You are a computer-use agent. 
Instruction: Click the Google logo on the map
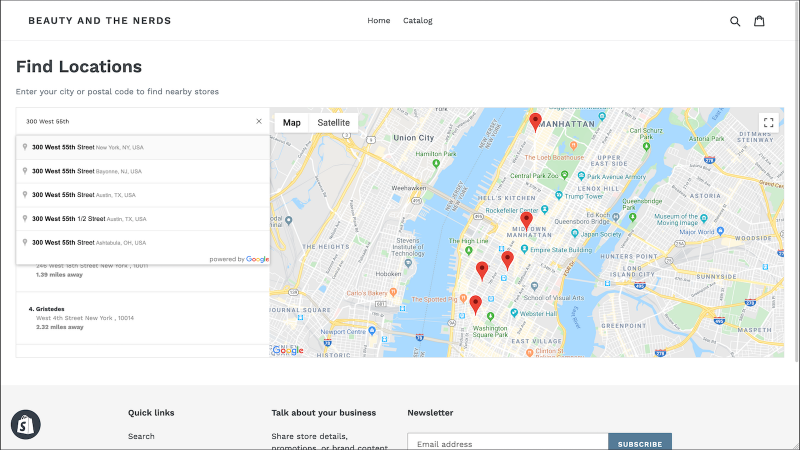pyautogui.click(x=288, y=350)
